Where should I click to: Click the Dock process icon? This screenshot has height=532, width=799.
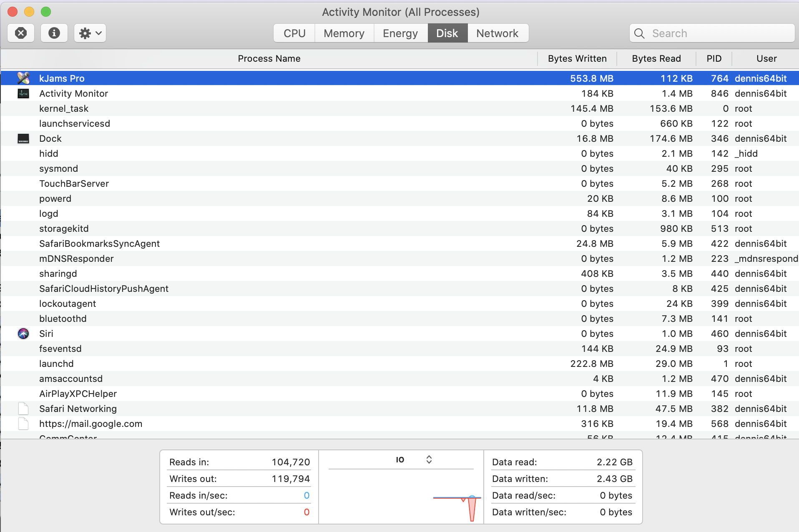[x=23, y=138]
